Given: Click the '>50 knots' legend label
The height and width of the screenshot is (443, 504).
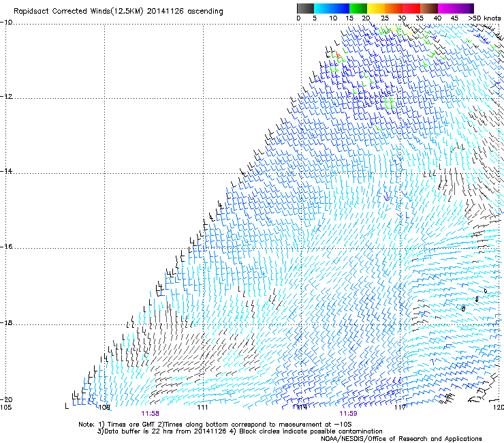Looking at the screenshot, I should pyautogui.click(x=484, y=18).
